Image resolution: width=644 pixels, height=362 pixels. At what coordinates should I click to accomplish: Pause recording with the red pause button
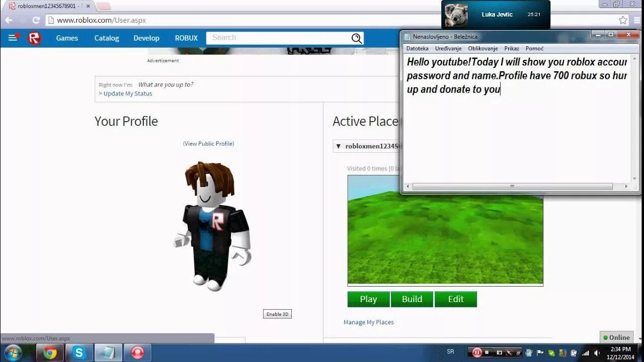coord(477,352)
